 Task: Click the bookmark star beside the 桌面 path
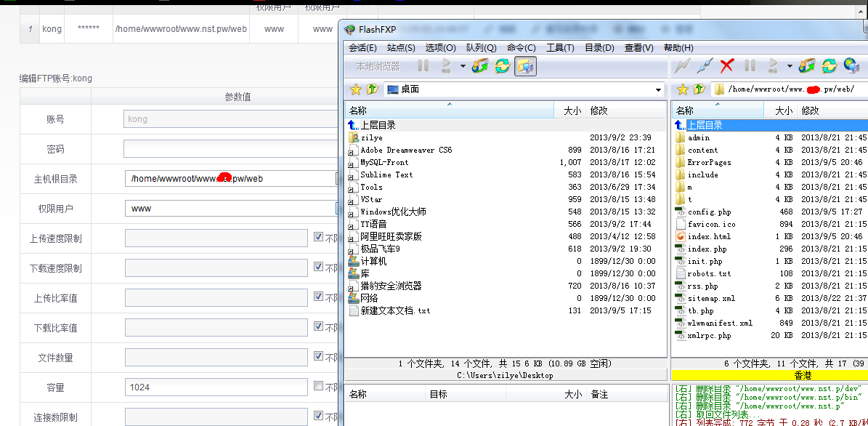[355, 89]
